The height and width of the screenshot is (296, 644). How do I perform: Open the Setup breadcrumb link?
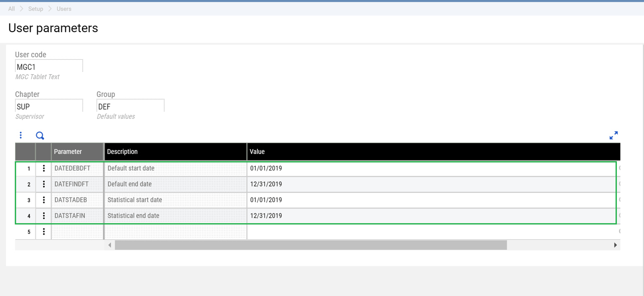click(x=35, y=9)
